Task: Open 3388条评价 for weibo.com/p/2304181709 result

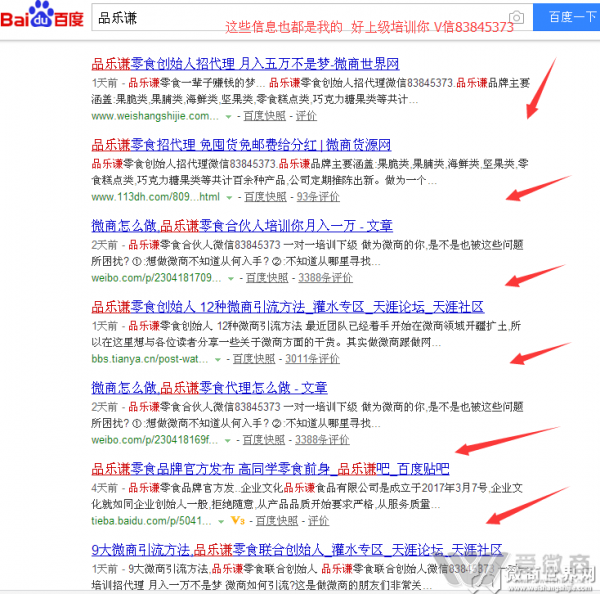Action: coord(325,278)
